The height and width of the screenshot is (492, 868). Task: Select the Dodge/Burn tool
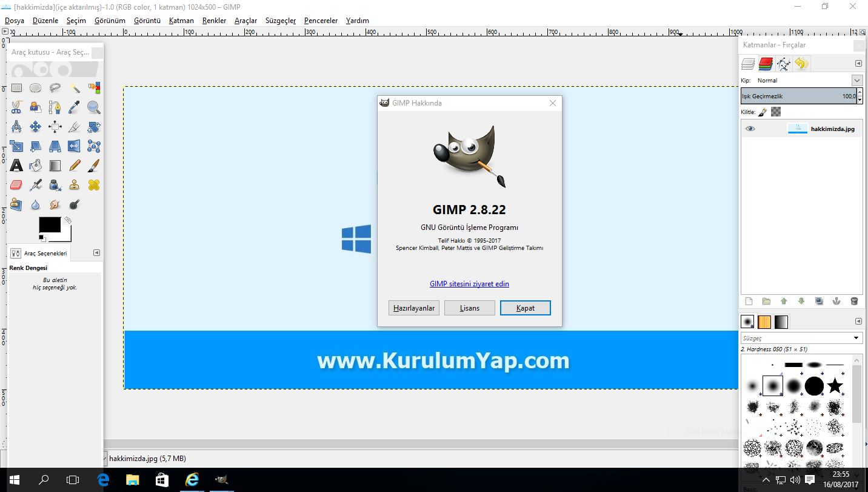75,204
